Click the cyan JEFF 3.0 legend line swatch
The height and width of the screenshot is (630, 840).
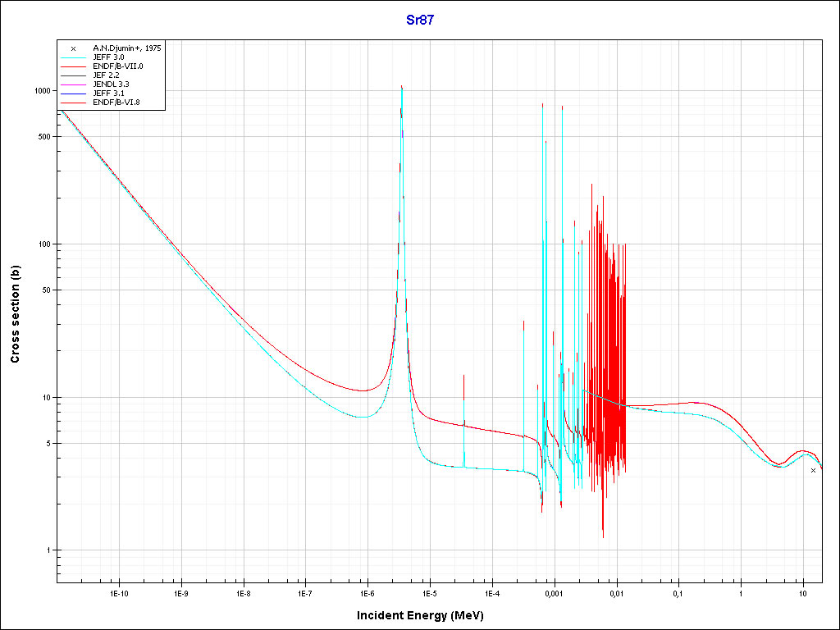click(x=74, y=57)
